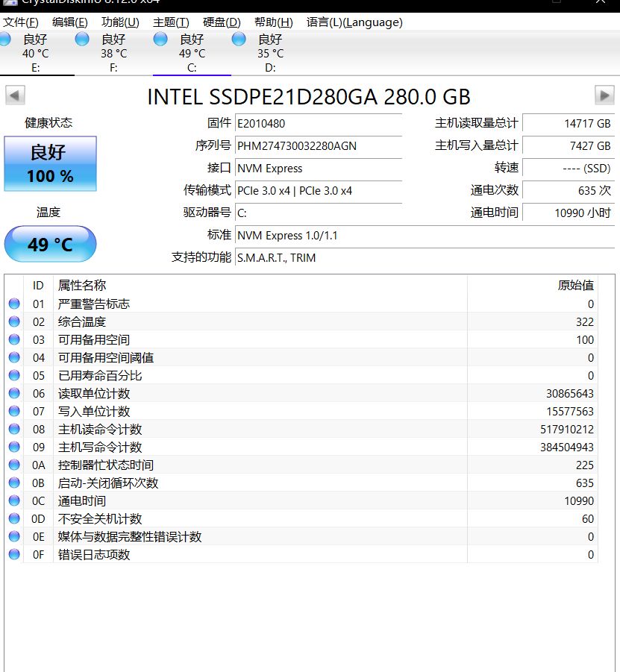Click the blue indicator above drive C:
The image size is (620, 672).
click(161, 39)
